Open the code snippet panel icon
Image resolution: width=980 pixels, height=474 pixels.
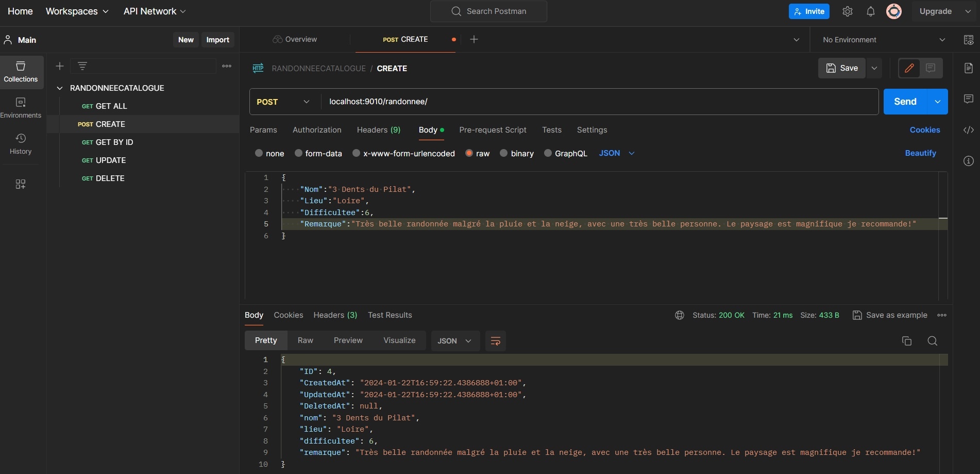click(968, 130)
